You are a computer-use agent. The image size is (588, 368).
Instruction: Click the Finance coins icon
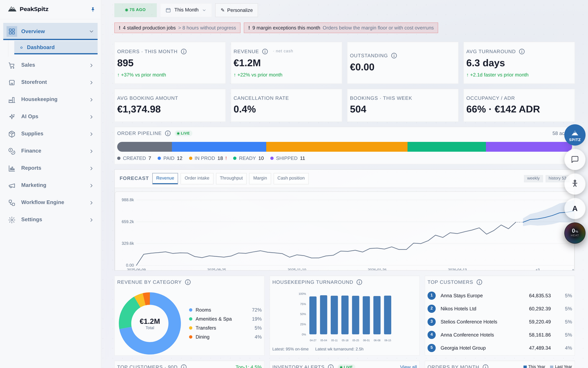[12, 151]
